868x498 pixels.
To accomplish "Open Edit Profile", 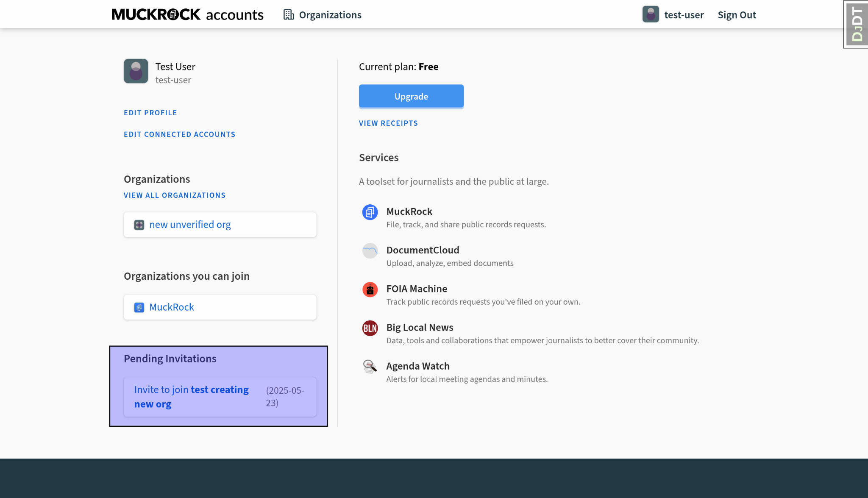I will point(150,113).
